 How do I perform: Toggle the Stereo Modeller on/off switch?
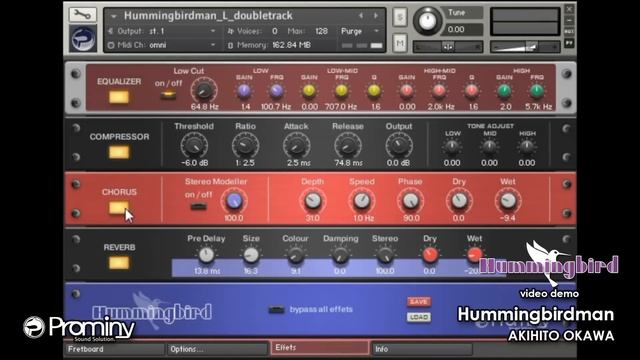point(198,207)
